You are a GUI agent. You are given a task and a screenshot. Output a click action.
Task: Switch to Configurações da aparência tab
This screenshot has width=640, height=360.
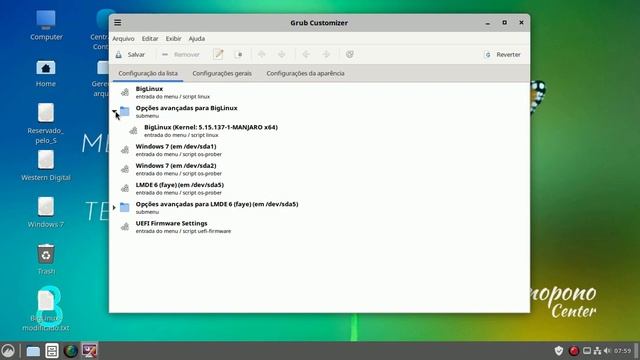[x=305, y=73]
